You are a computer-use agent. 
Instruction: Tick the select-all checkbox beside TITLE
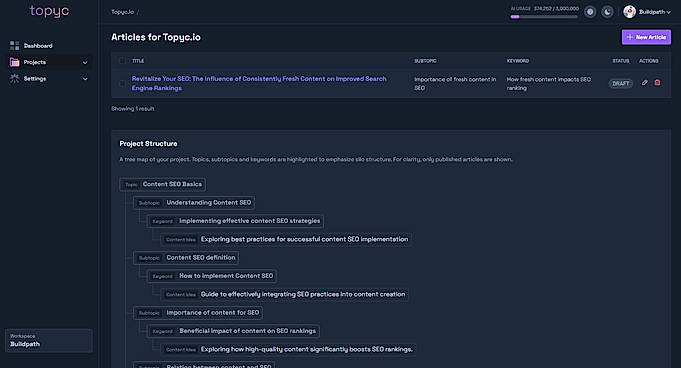(x=122, y=61)
